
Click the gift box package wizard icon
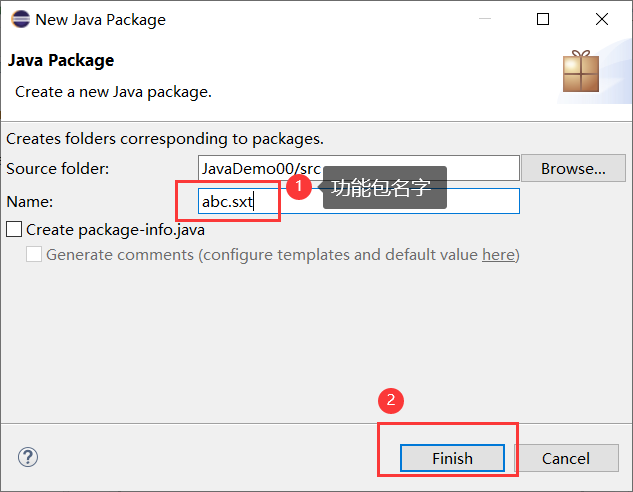pos(581,71)
